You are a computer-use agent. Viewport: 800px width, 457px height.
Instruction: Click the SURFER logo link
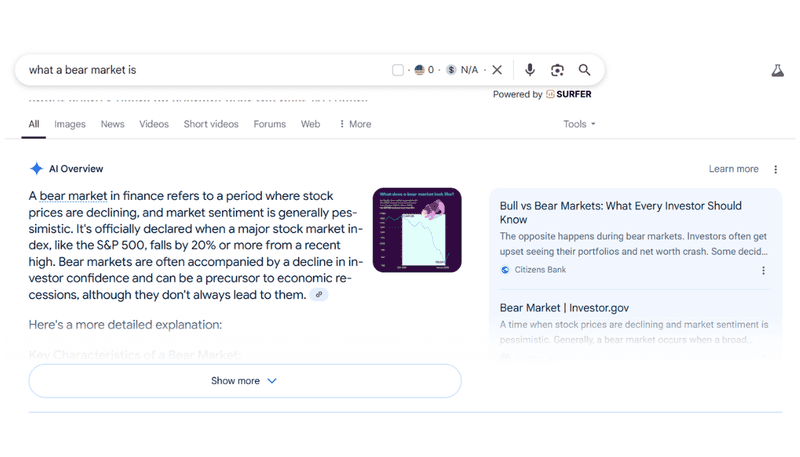click(x=569, y=94)
